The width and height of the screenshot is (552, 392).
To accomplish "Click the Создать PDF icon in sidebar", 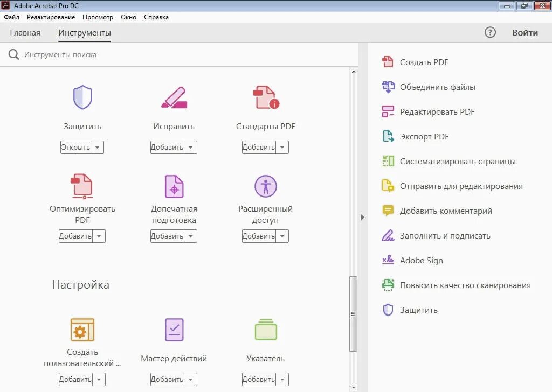I will coord(388,62).
